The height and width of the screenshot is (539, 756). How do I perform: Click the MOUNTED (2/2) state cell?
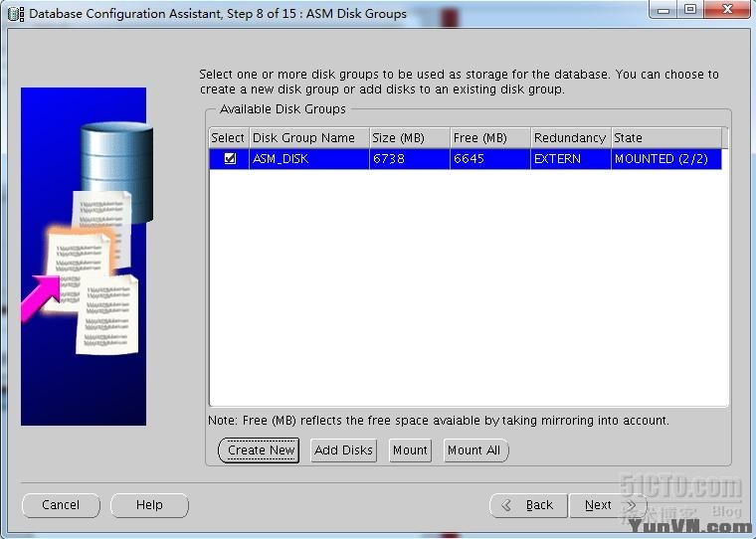tap(665, 159)
